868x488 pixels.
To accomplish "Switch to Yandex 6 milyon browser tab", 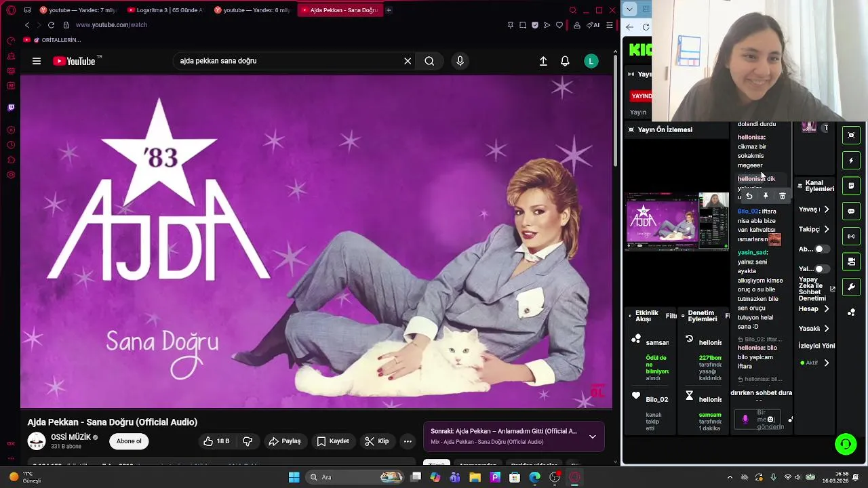I will pos(252,10).
